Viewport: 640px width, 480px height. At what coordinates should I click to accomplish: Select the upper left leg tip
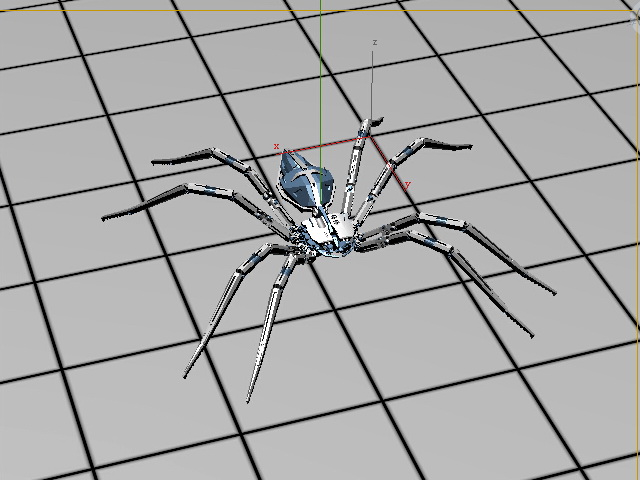pyautogui.click(x=155, y=162)
